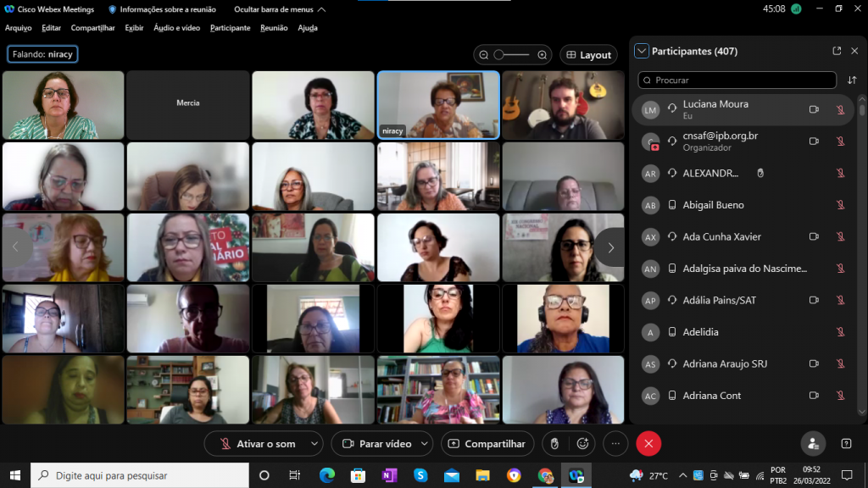Click the red leave meeting button

(x=648, y=443)
